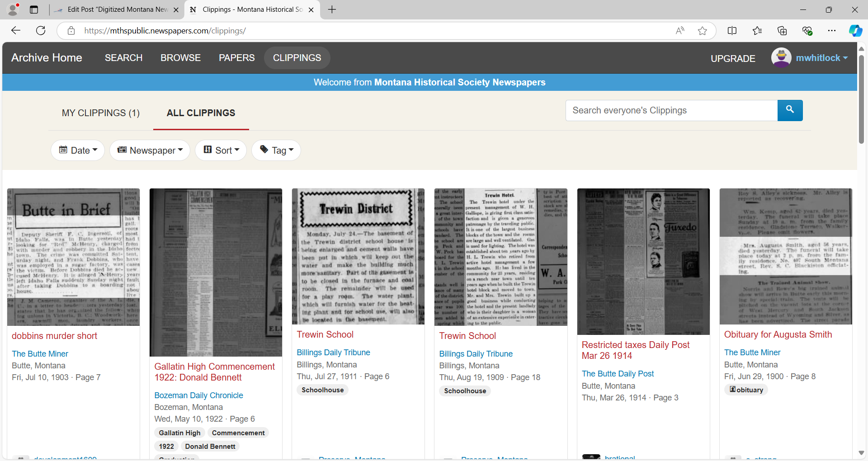Screen dimensions: 868x461
Task: Open the Trewin District clipping thumbnail
Action: pyautogui.click(x=358, y=256)
